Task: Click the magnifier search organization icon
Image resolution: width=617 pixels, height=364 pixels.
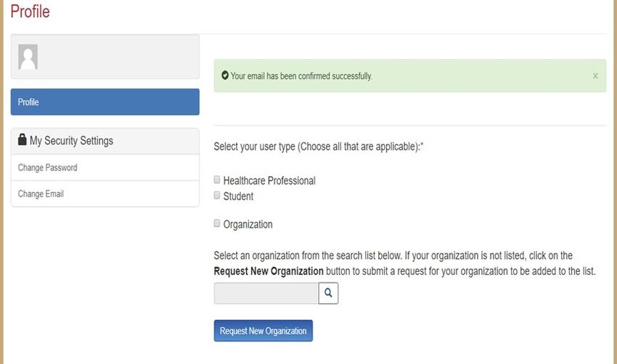Action: pyautogui.click(x=328, y=293)
